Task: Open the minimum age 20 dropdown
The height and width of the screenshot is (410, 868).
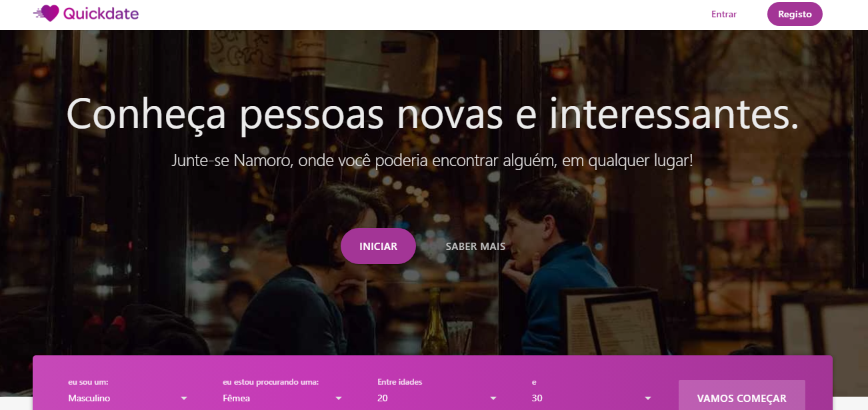Action: (x=437, y=398)
